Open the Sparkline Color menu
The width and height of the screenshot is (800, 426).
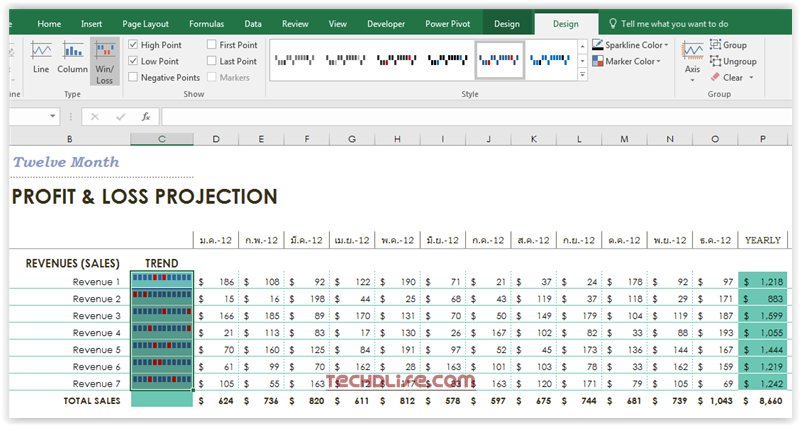point(630,45)
